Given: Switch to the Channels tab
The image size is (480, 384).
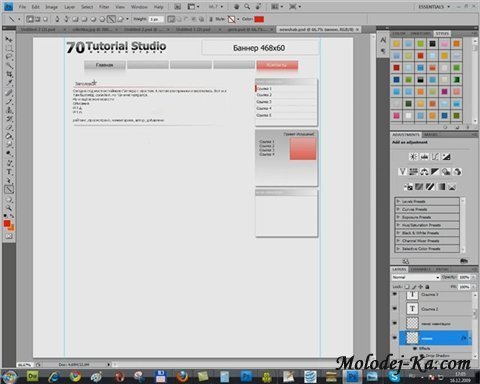Looking at the screenshot, I should 421,269.
